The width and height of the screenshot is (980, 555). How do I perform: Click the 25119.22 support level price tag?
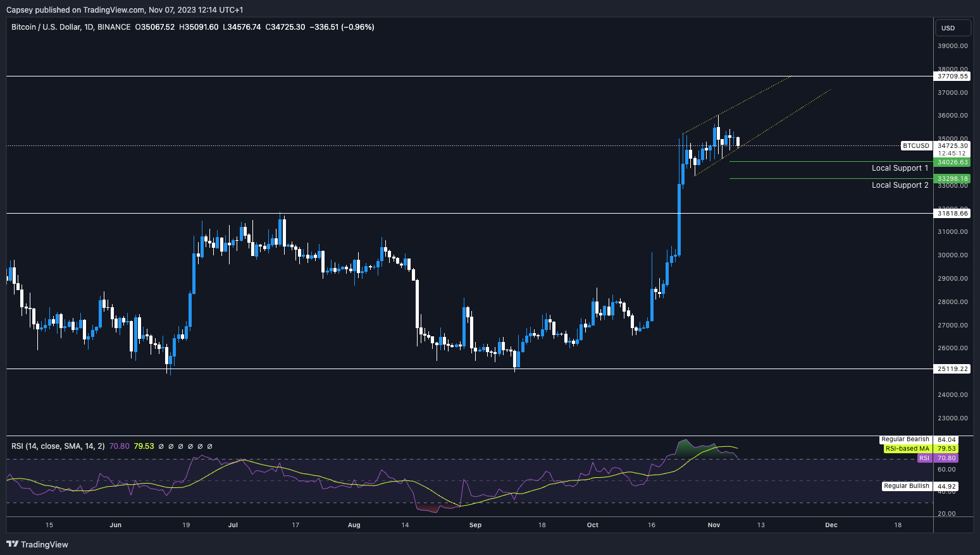[x=953, y=369]
